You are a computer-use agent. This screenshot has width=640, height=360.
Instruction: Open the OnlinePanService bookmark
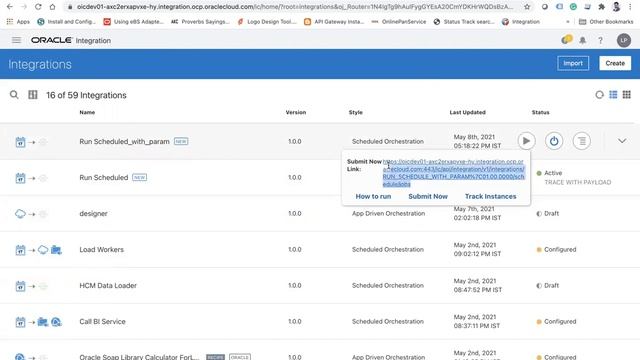(398, 22)
